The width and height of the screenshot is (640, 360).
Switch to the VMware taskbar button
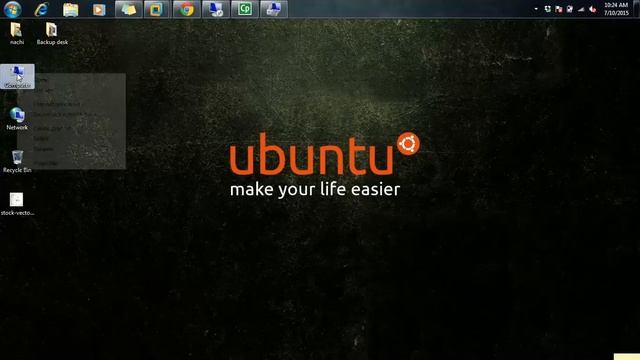[156, 9]
